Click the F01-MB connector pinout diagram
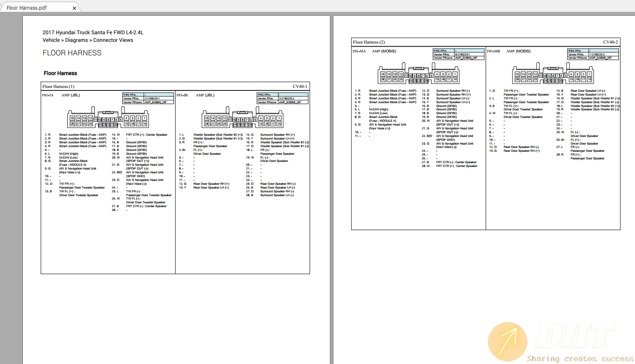Image resolution: width=635 pixels, height=364 pixels. point(553,74)
